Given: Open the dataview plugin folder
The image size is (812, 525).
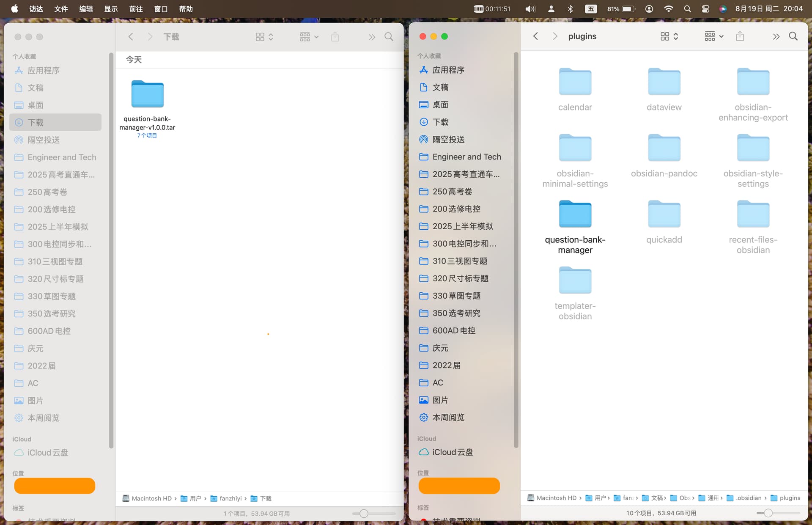Looking at the screenshot, I should [664, 82].
